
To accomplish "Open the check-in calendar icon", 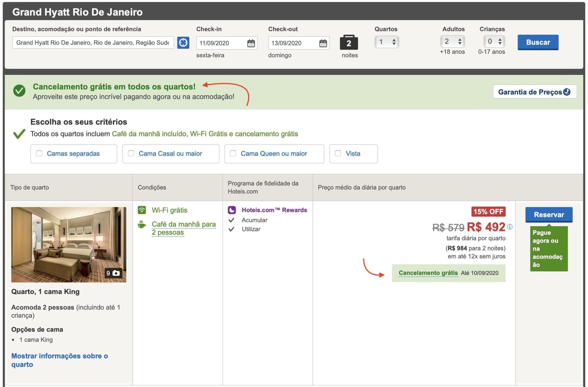I will pyautogui.click(x=251, y=43).
